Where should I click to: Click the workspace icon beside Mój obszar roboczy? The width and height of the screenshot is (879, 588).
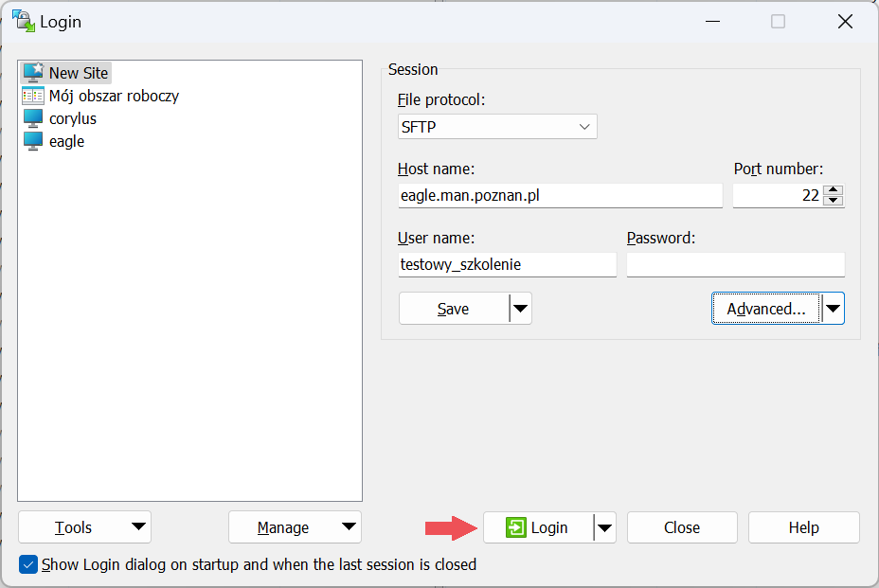tap(33, 96)
